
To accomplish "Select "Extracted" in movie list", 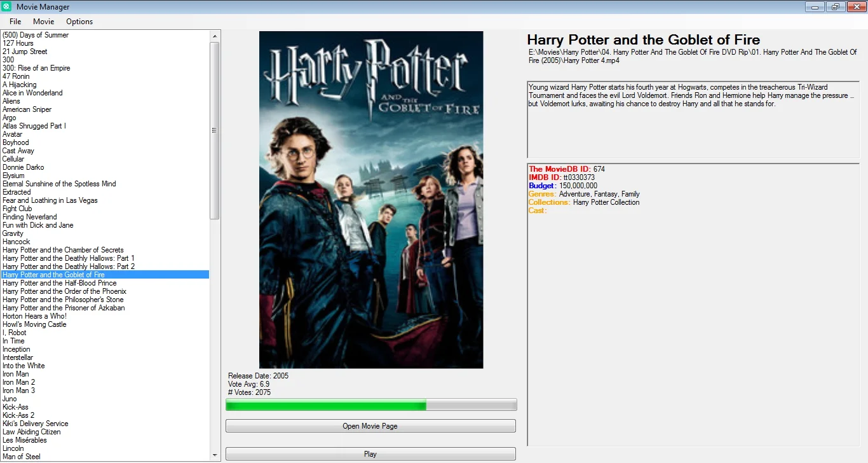I will tap(105, 192).
